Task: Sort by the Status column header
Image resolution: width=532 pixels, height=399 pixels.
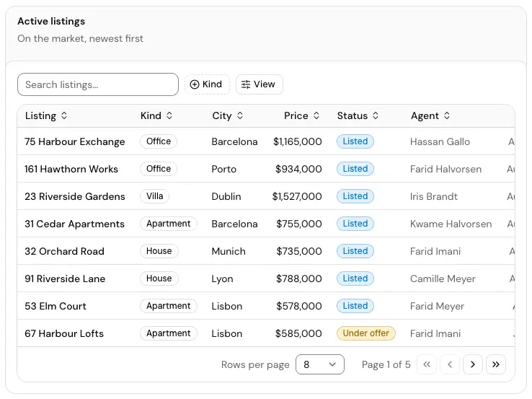Action: click(x=358, y=115)
